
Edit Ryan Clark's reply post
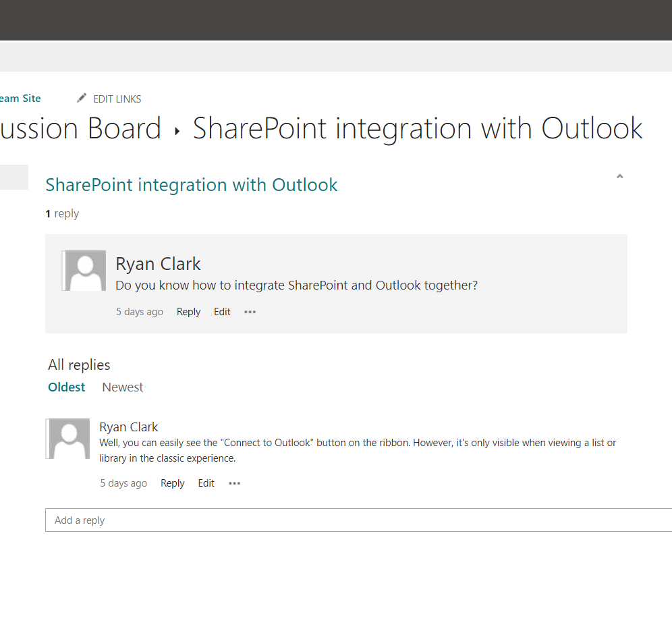(x=206, y=483)
